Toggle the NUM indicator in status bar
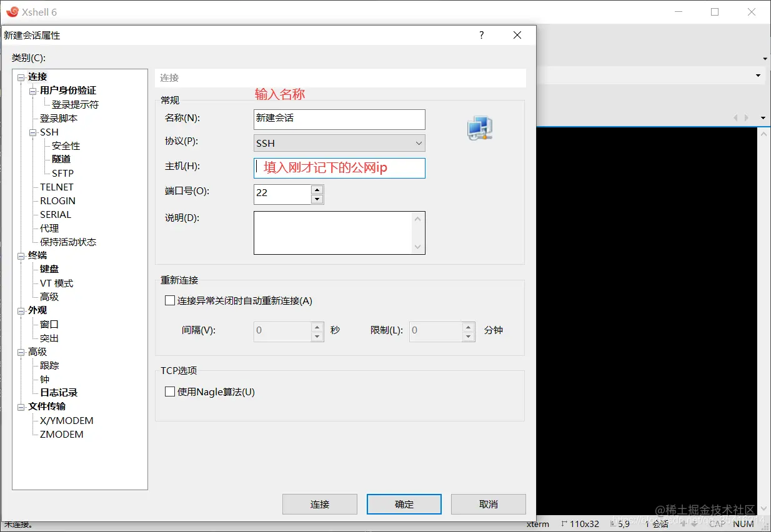 pyautogui.click(x=743, y=525)
